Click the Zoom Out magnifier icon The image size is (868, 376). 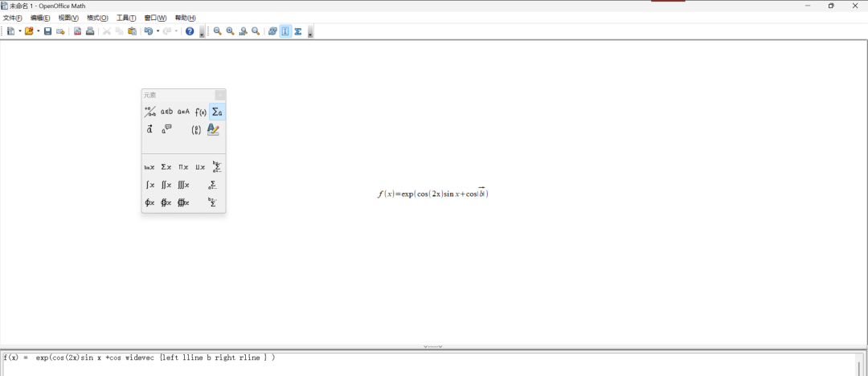tap(218, 31)
